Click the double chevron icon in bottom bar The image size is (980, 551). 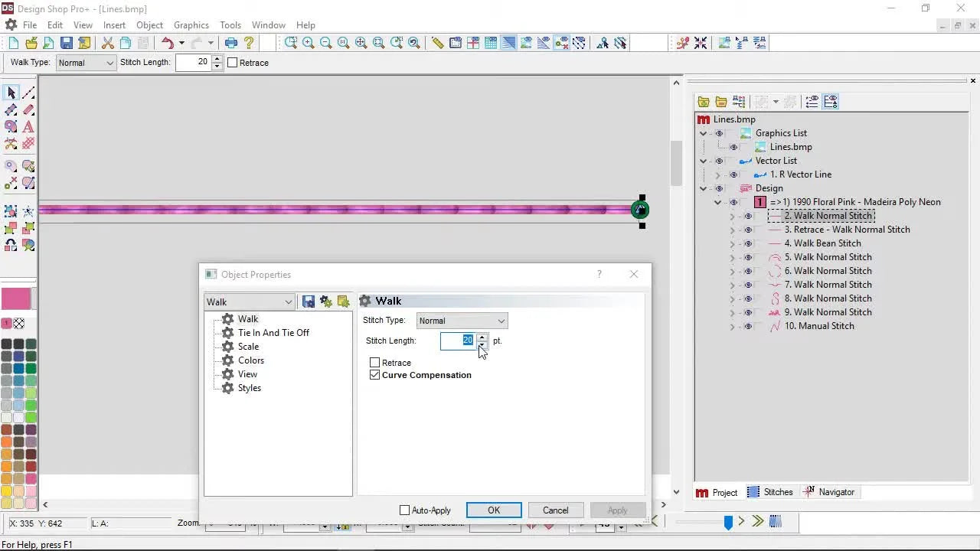click(758, 521)
